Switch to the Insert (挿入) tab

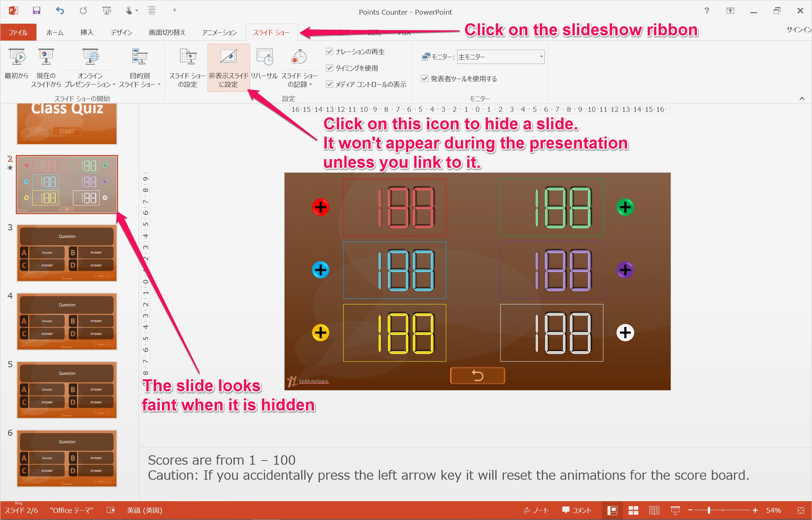click(87, 32)
